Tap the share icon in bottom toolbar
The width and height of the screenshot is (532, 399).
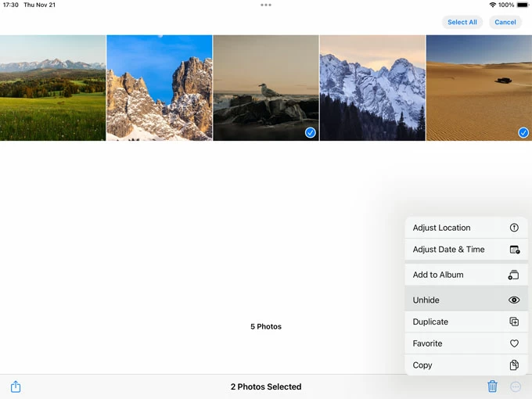16,386
